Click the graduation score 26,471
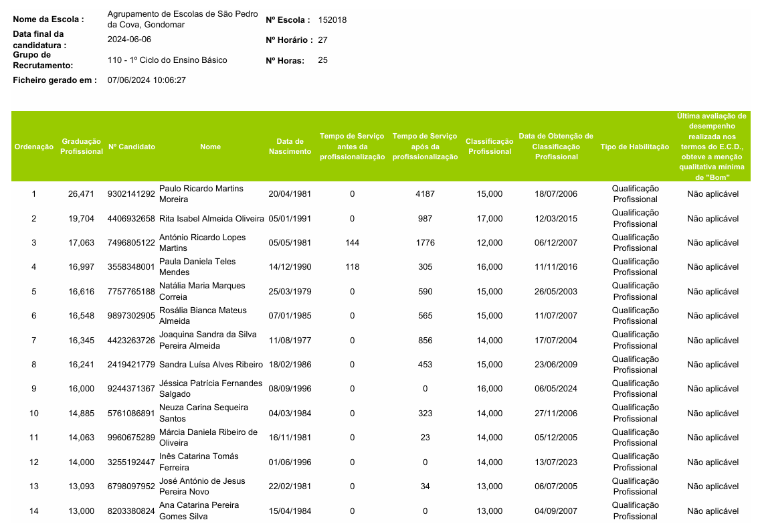This screenshot has height=532, width=760. 82,194
